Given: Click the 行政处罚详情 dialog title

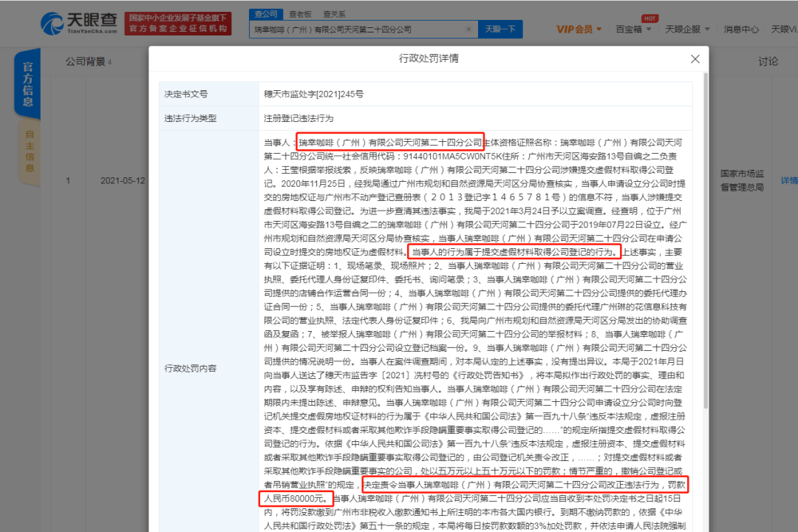Looking at the screenshot, I should coord(429,58).
